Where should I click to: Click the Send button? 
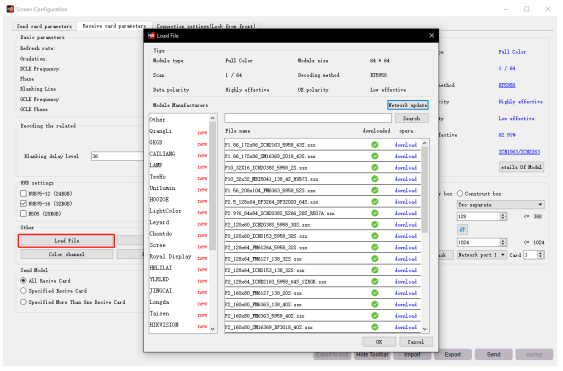(x=493, y=354)
